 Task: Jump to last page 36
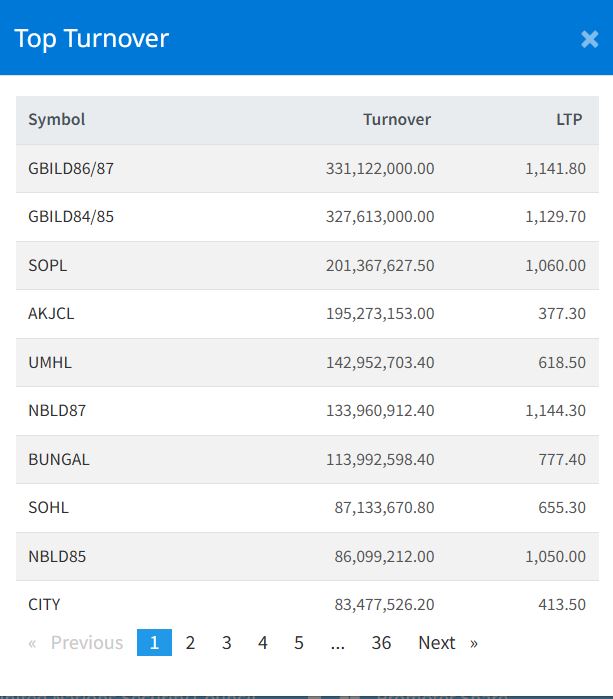click(x=381, y=642)
